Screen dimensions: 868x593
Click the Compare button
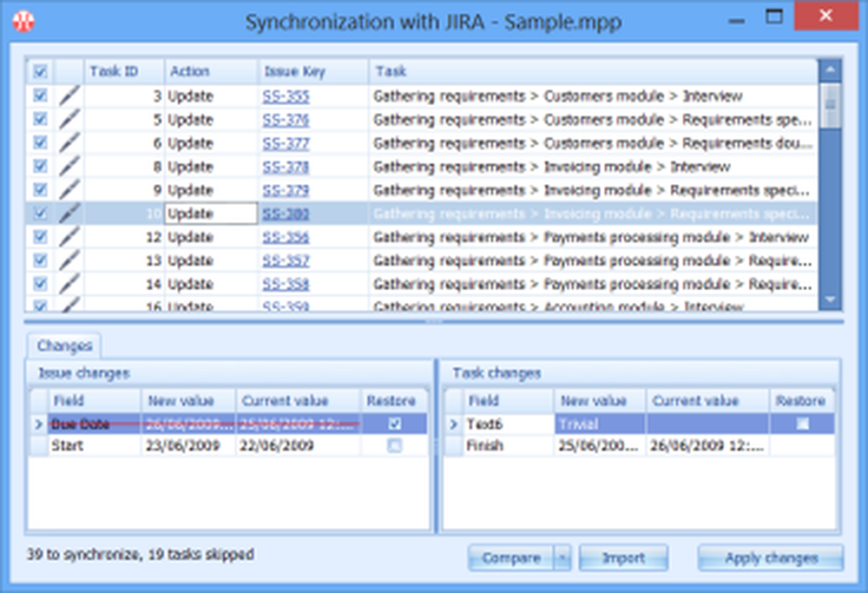510,557
